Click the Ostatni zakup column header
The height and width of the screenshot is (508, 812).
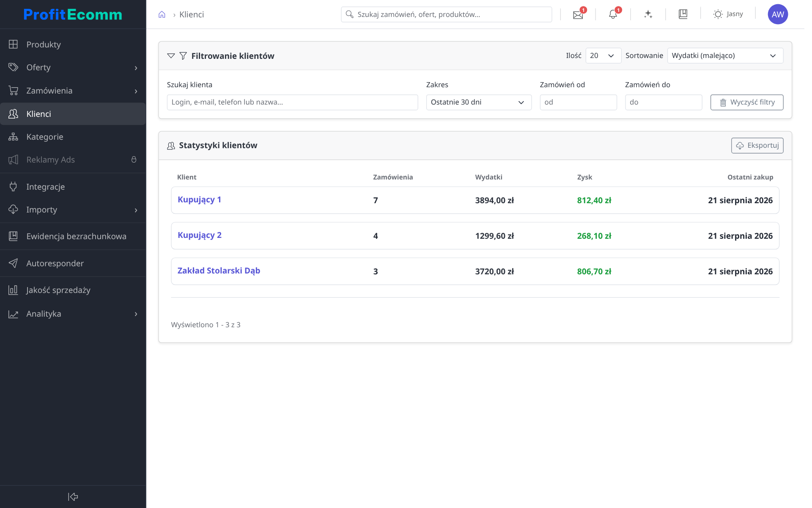pyautogui.click(x=750, y=177)
